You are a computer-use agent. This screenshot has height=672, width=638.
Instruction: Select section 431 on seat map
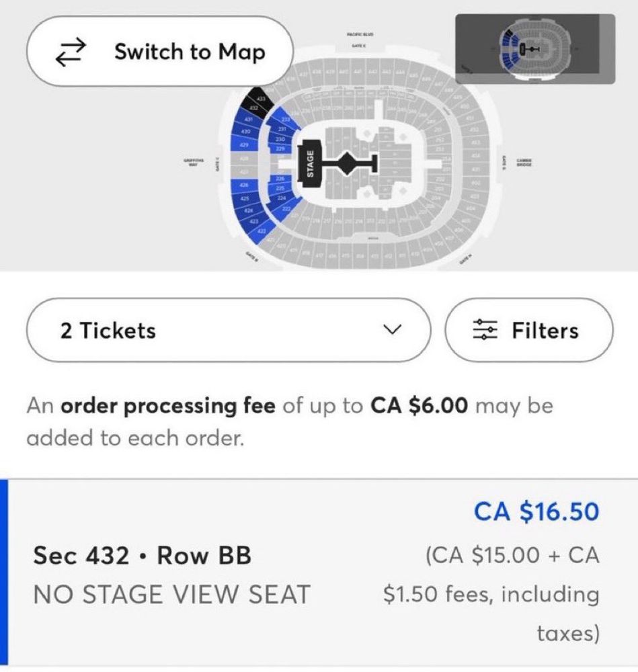(249, 120)
